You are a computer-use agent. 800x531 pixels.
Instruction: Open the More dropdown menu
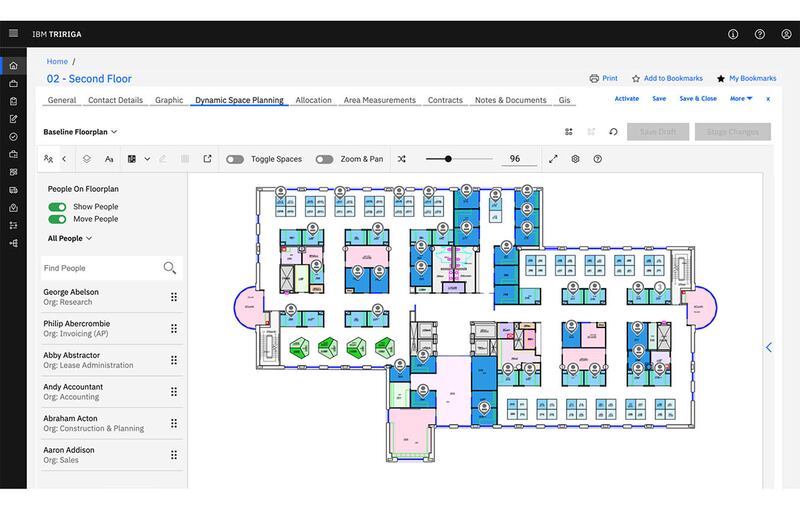741,99
